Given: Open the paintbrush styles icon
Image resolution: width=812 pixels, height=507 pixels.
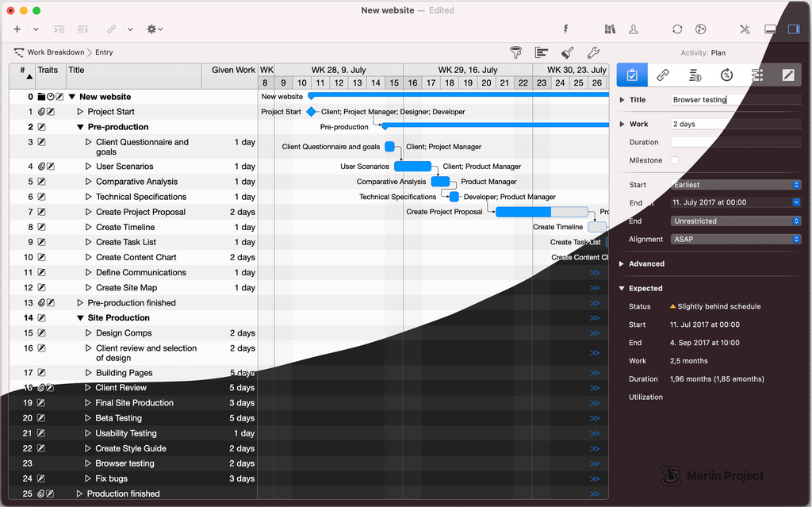Looking at the screenshot, I should coord(567,52).
